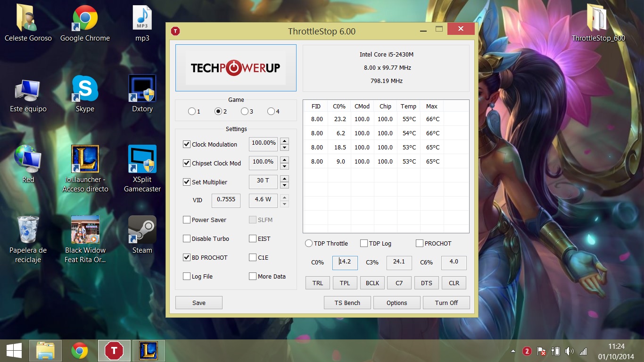644x362 pixels.
Task: Check the PROCHOT checkbox
Action: pyautogui.click(x=420, y=243)
